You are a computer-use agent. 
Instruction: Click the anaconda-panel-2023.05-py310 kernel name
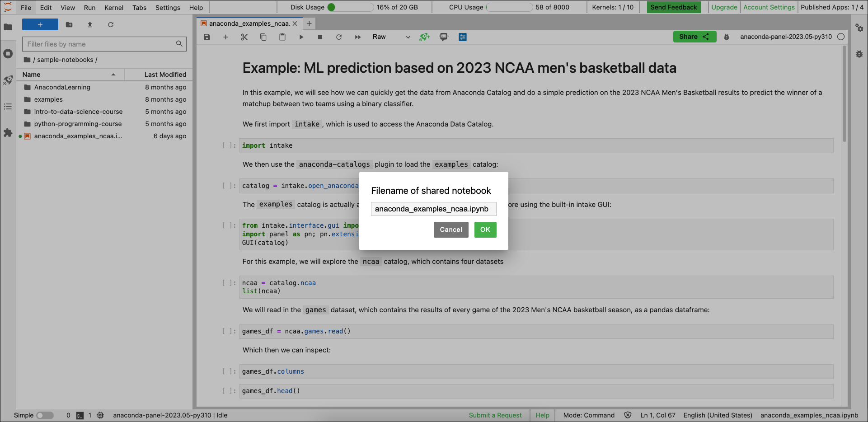786,37
